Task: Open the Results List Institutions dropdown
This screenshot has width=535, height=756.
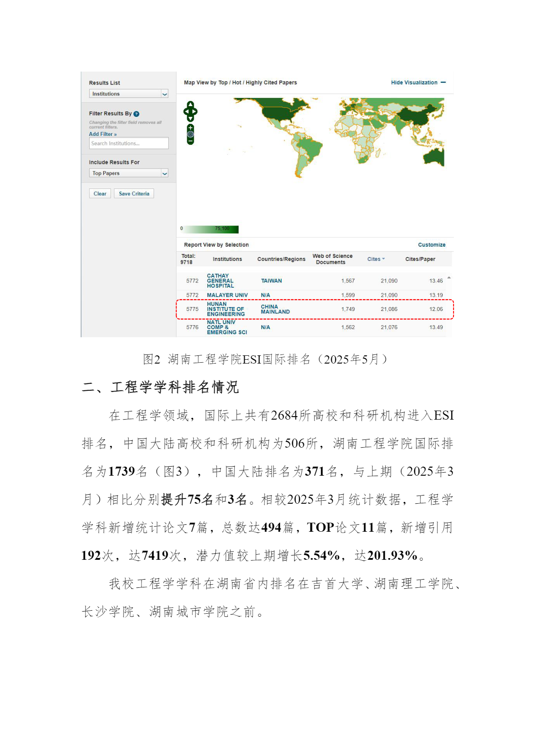Action: click(128, 94)
